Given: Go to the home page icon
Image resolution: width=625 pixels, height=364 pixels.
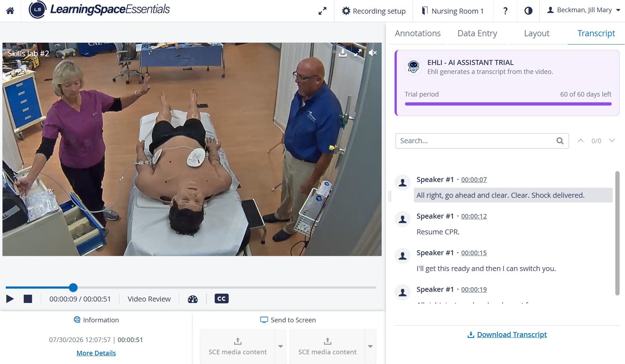Looking at the screenshot, I should pos(10,11).
